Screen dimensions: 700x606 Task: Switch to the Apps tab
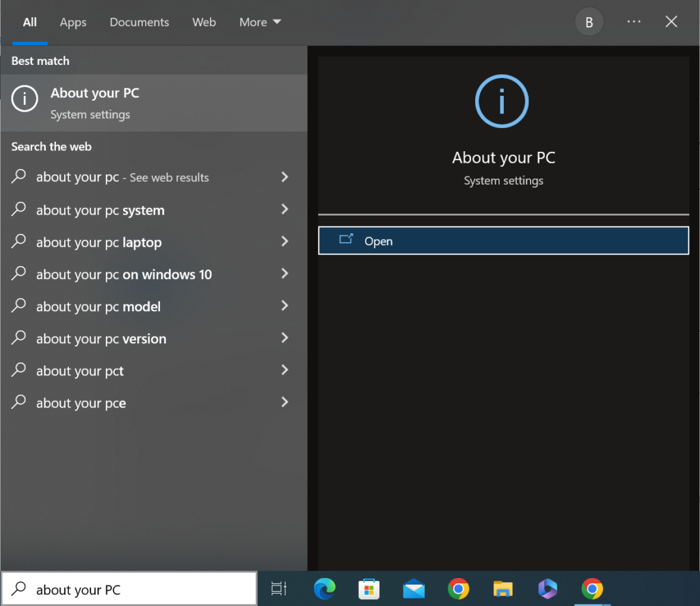(73, 23)
